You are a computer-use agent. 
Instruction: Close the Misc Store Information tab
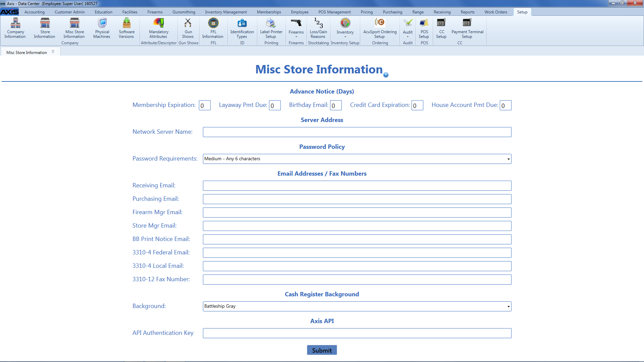coord(53,52)
